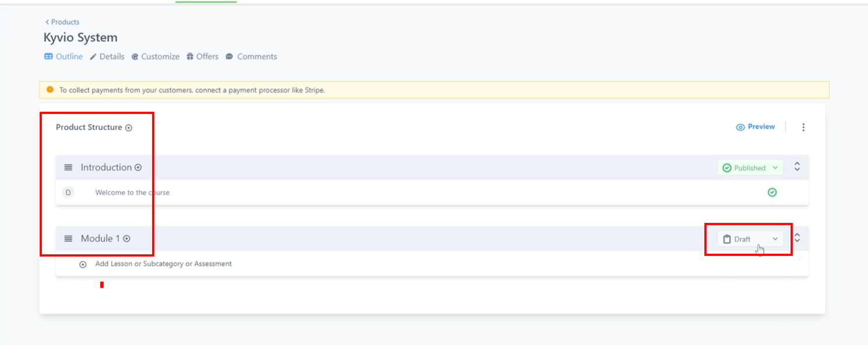Go back to Products list

coord(62,22)
